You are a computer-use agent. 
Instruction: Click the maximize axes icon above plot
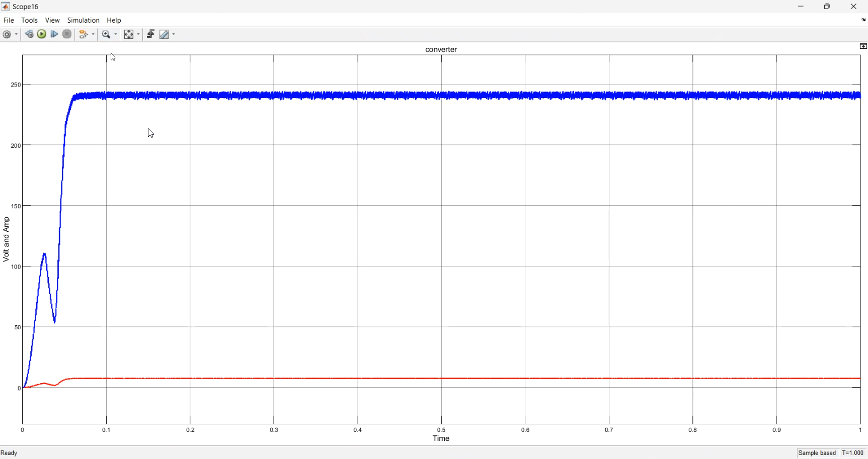tap(863, 46)
